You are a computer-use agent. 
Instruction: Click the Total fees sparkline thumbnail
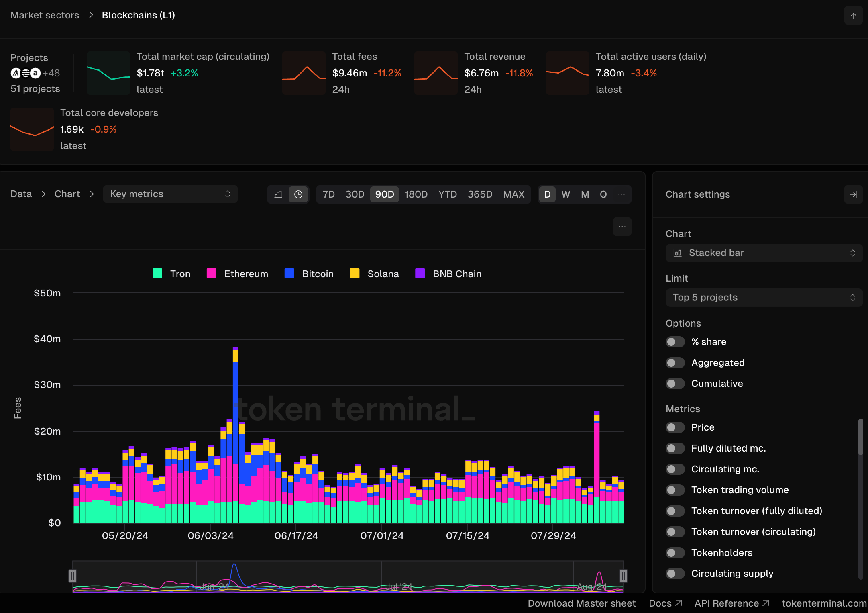coord(304,73)
